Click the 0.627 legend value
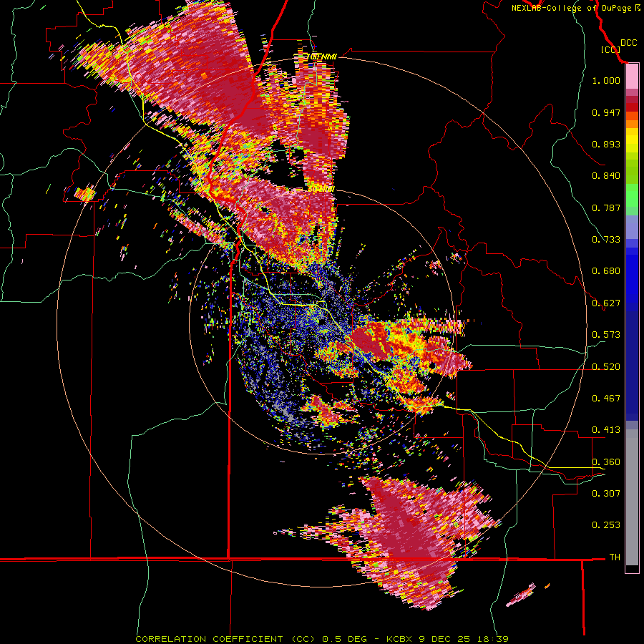Viewport: 644px width, 644px height. (606, 303)
